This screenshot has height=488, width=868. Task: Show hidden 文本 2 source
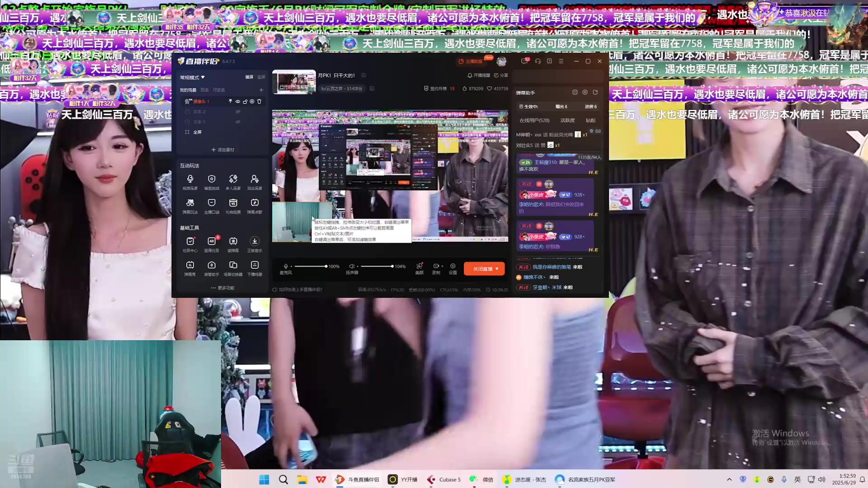238,112
